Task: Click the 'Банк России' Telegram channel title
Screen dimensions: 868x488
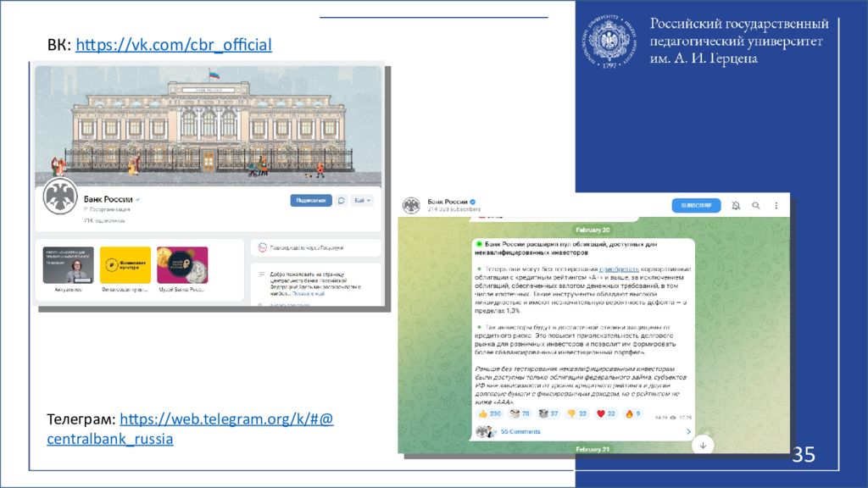Action: click(x=448, y=202)
